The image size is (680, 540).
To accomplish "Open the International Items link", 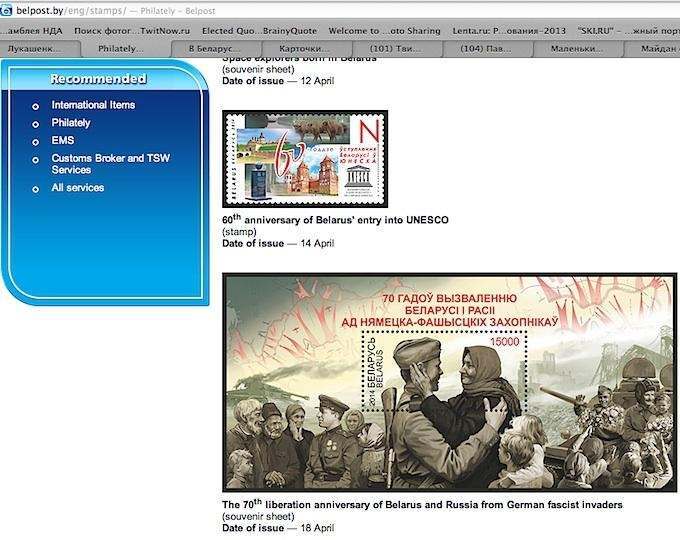I will pyautogui.click(x=93, y=105).
